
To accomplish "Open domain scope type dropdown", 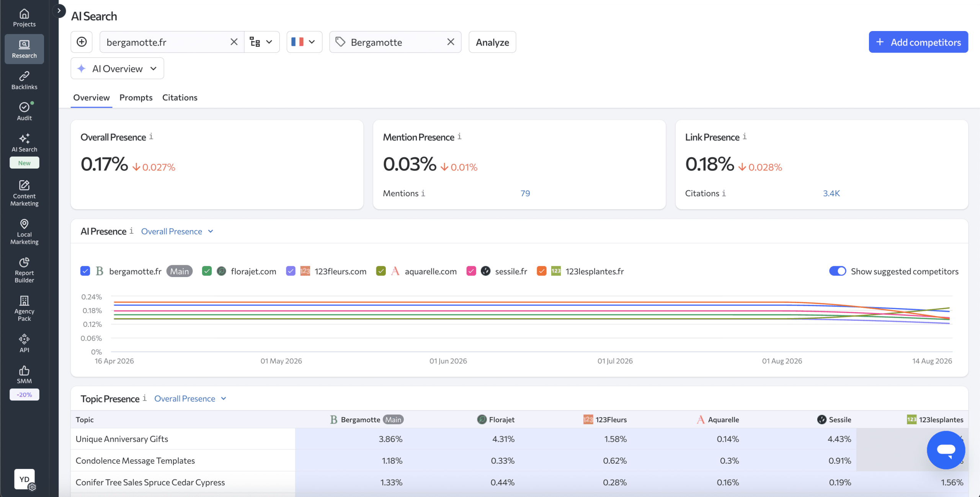I will tap(261, 42).
